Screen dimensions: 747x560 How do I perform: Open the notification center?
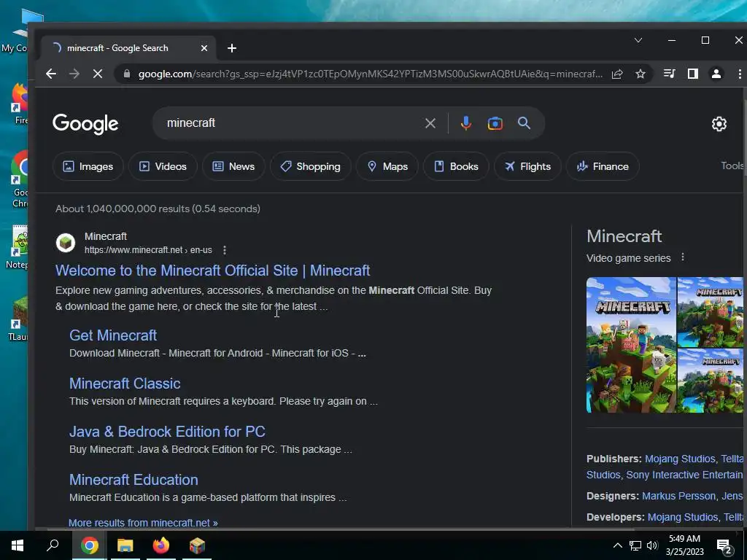point(724,546)
